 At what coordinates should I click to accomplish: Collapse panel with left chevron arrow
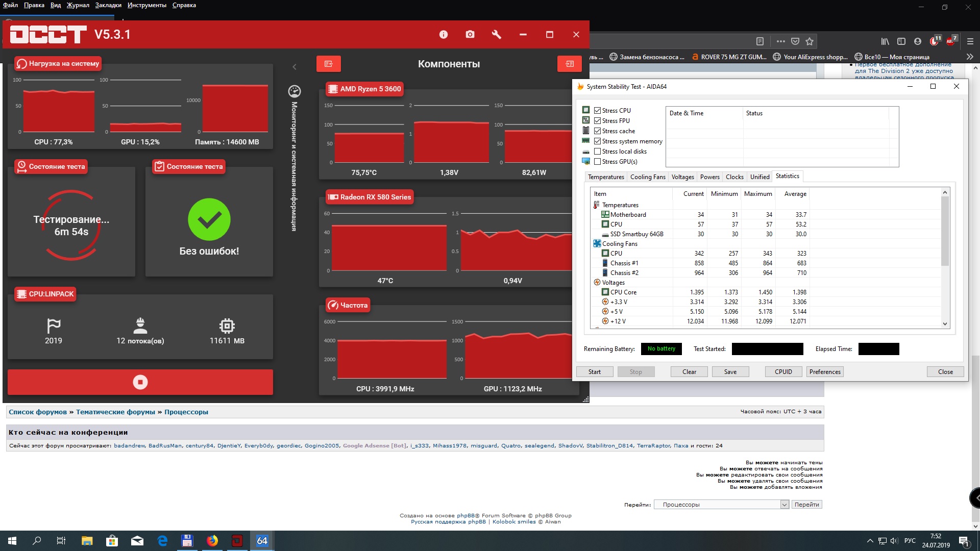pos(295,67)
